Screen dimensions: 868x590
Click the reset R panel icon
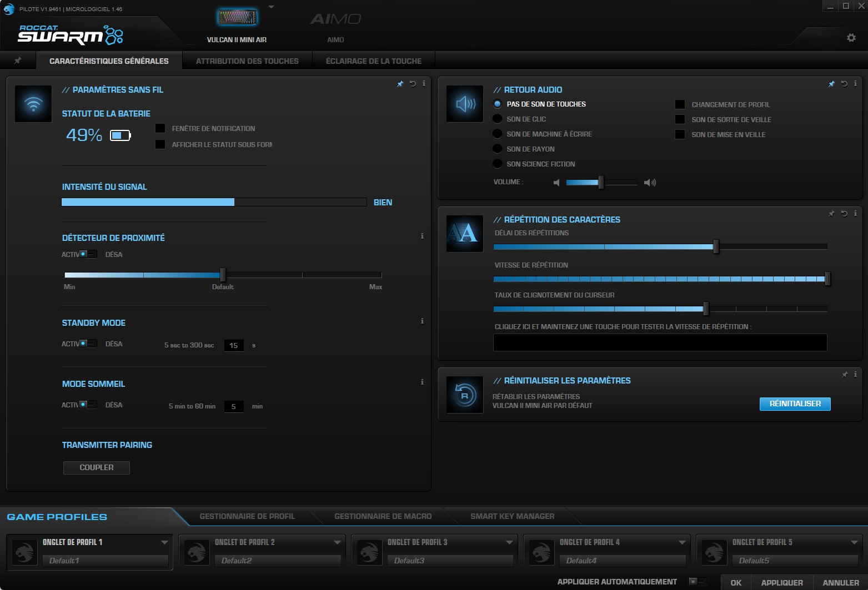[x=465, y=395]
